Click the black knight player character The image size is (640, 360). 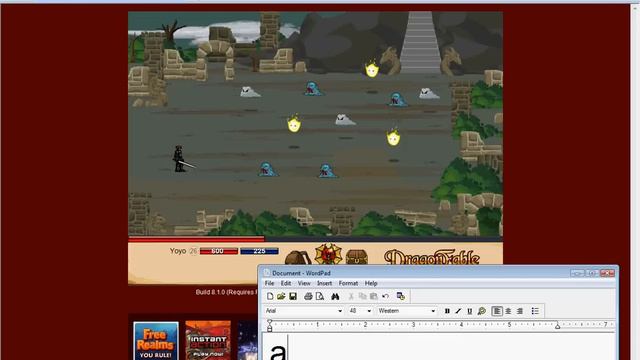(x=180, y=158)
